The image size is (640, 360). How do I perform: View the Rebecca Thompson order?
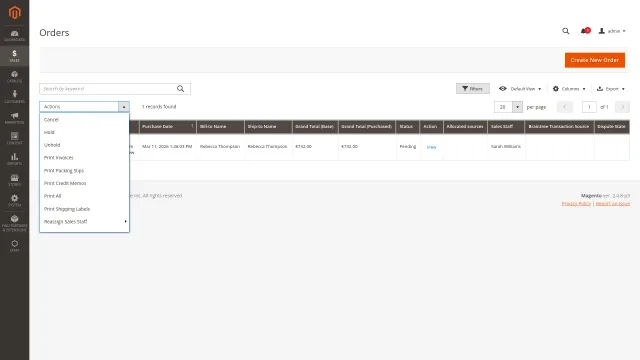[431, 147]
